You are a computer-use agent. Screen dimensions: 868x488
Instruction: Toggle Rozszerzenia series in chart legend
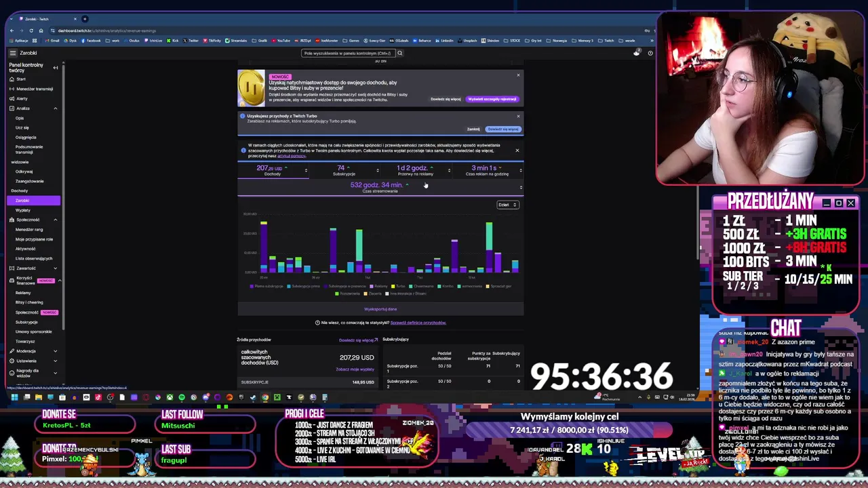(349, 293)
